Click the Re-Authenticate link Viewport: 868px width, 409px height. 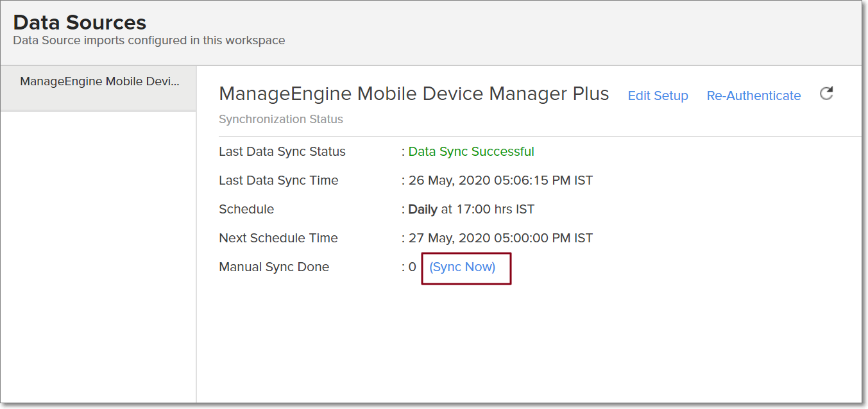click(x=753, y=96)
